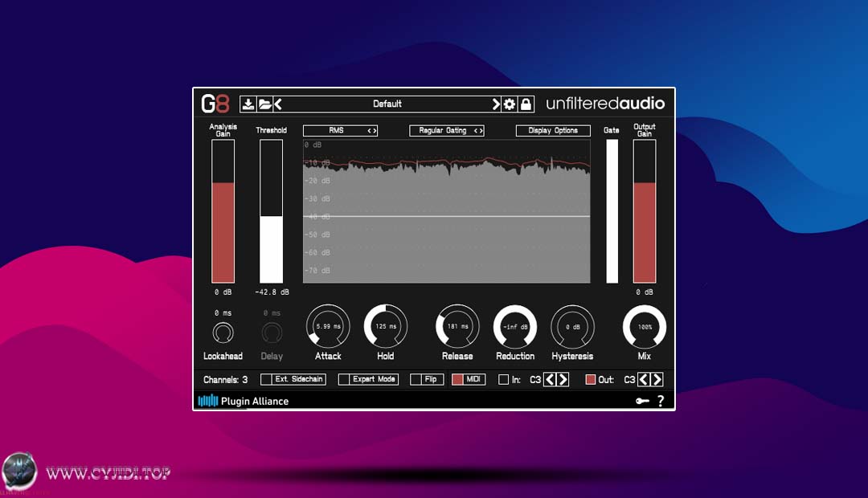The width and height of the screenshot is (868, 498).
Task: Go to previous preset arrow
Action: pyautogui.click(x=278, y=104)
